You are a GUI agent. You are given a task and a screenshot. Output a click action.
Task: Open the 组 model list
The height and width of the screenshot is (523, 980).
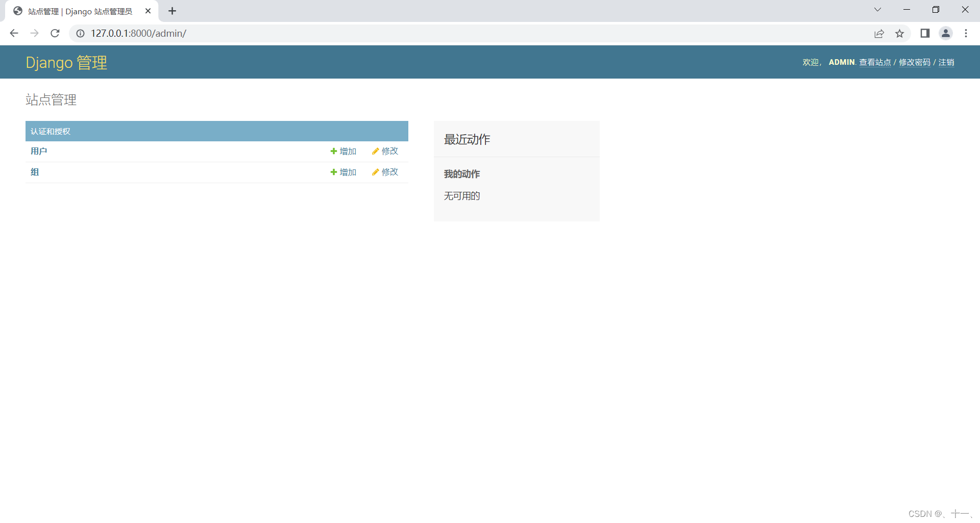click(35, 172)
